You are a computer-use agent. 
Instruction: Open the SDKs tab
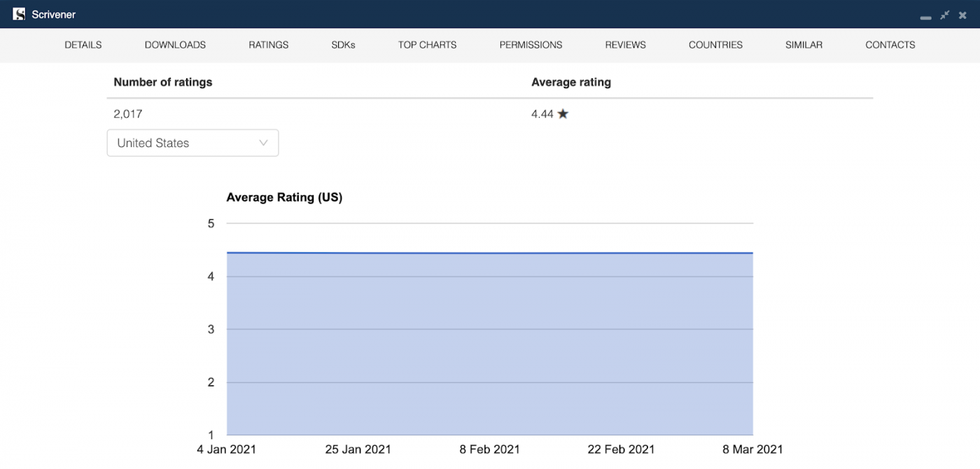point(343,45)
